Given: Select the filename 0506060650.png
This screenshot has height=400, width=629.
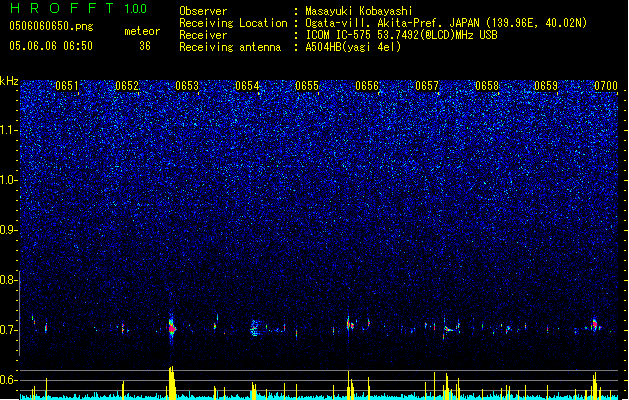Looking at the screenshot, I should 51,26.
